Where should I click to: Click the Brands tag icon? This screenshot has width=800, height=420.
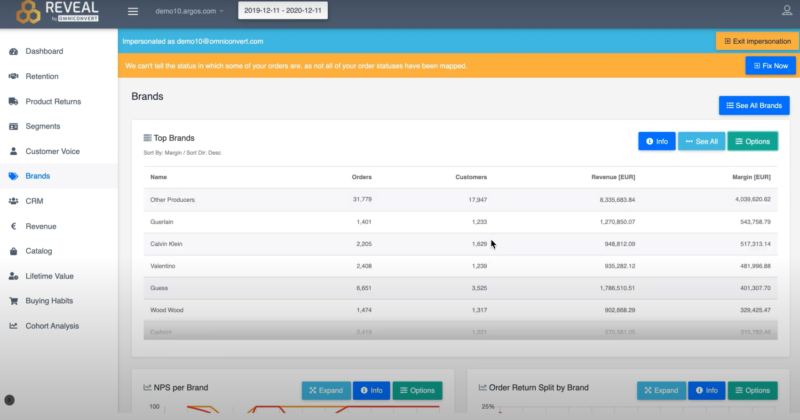click(13, 176)
